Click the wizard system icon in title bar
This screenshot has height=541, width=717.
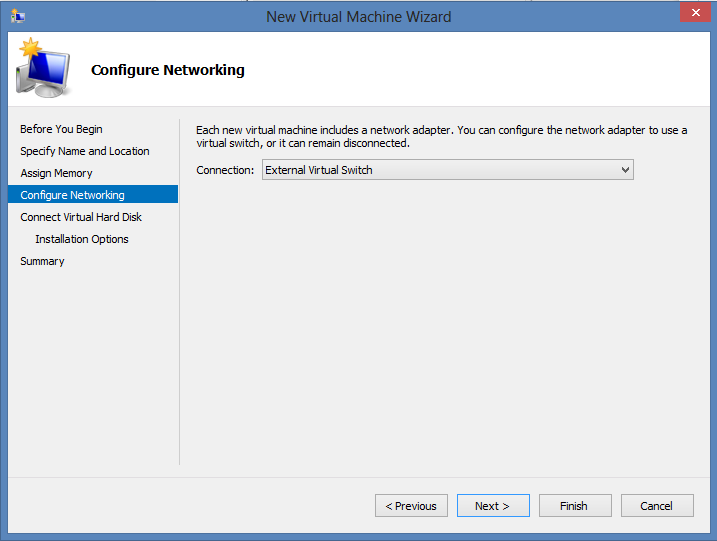pyautogui.click(x=17, y=16)
